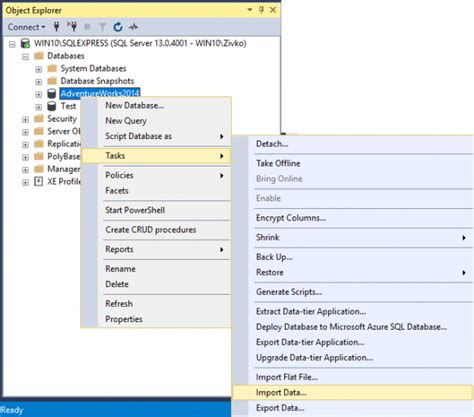
Task: Choose New Query in context menu
Action: (156, 121)
